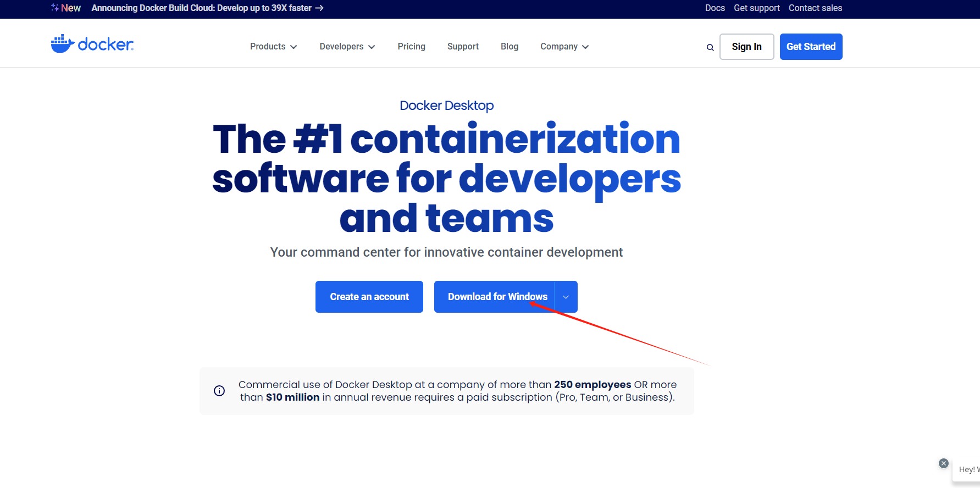This screenshot has width=980, height=493.
Task: Expand download platform options chevron
Action: (566, 297)
